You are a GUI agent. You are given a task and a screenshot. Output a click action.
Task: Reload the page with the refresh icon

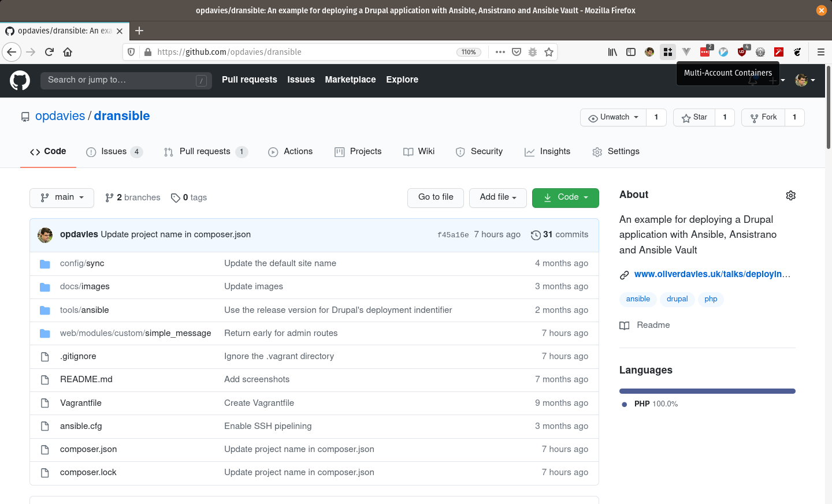point(49,52)
